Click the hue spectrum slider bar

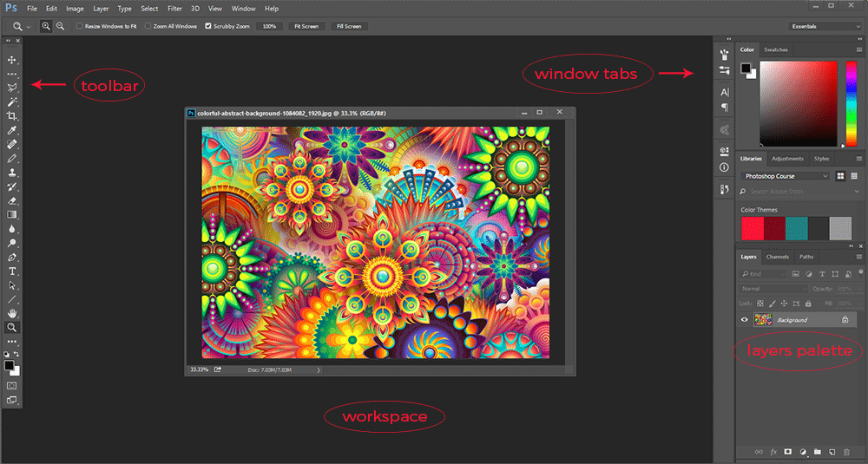[852, 103]
